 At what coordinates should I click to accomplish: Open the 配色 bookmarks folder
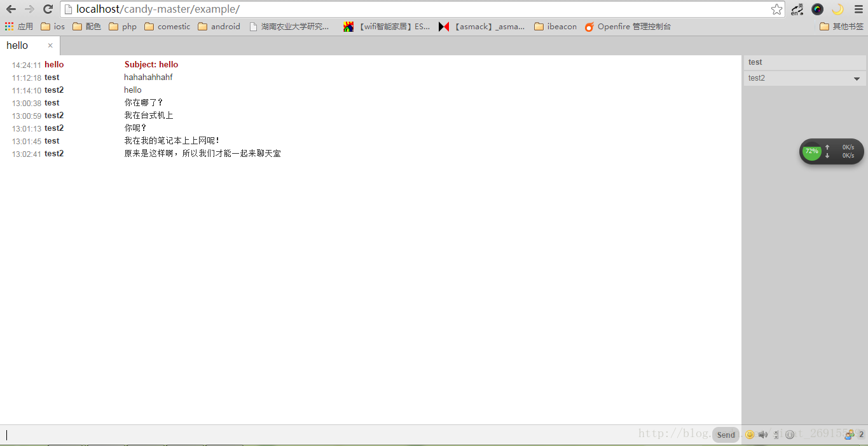tap(86, 27)
